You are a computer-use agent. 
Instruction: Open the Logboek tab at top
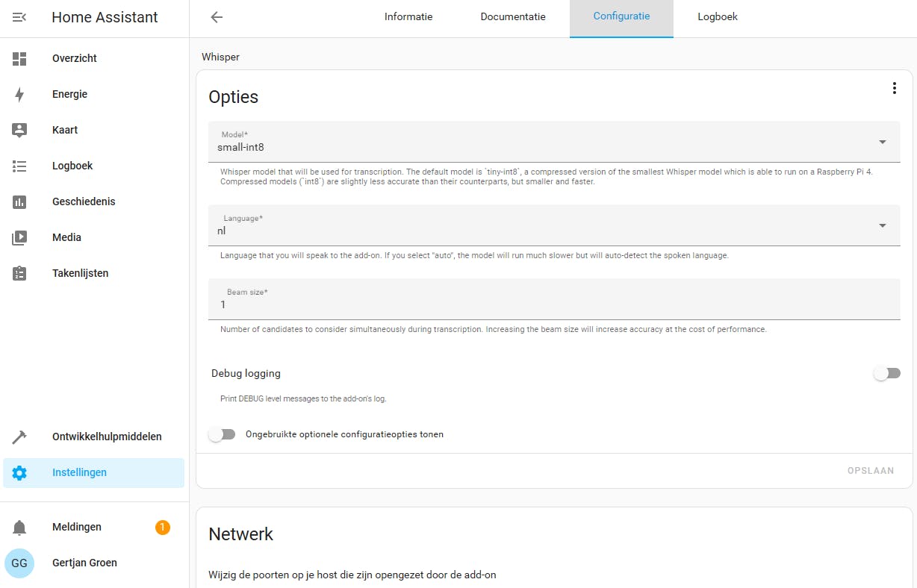tap(718, 16)
